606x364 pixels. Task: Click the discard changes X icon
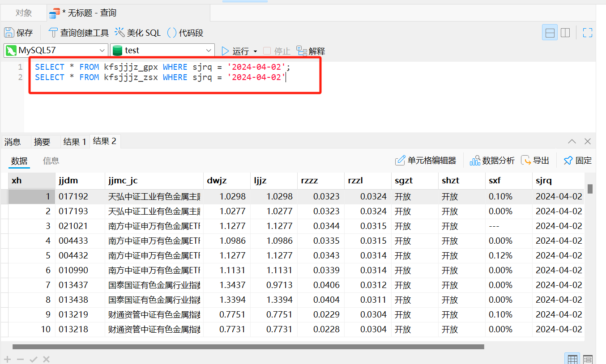point(46,359)
